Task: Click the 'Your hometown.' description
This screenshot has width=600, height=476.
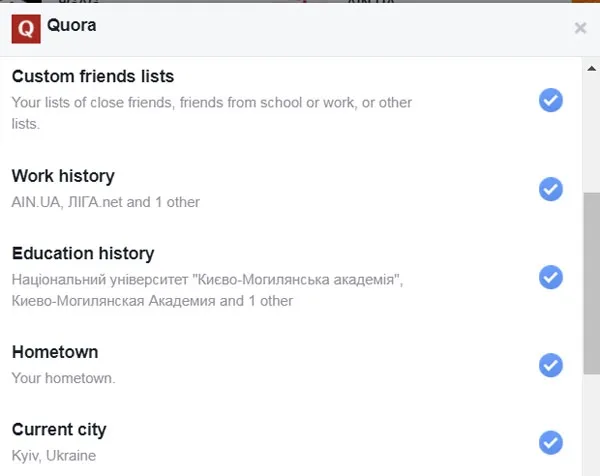Action: pos(64,378)
